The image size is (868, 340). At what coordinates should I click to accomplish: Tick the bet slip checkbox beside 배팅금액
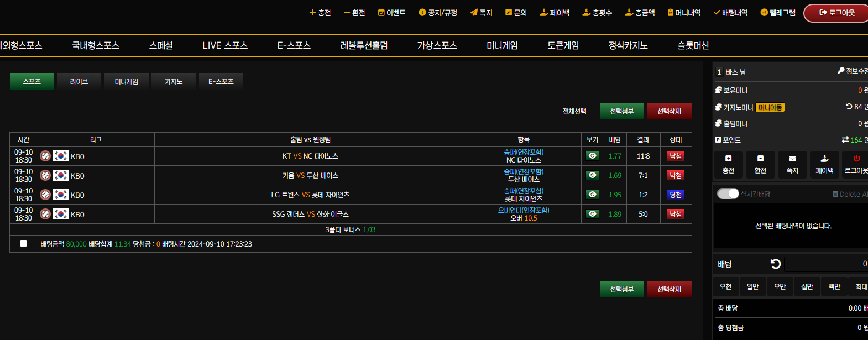(23, 243)
